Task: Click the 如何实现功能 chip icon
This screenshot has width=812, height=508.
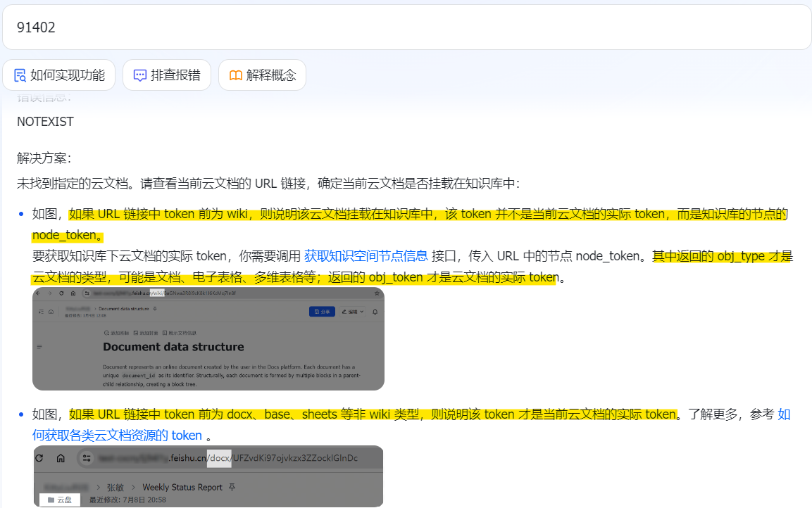Action: click(x=20, y=75)
